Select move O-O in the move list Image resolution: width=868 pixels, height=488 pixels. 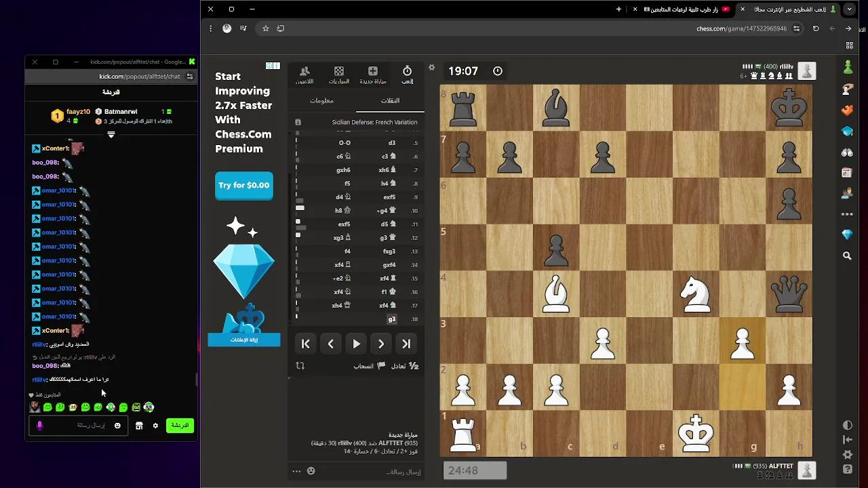[x=344, y=143]
